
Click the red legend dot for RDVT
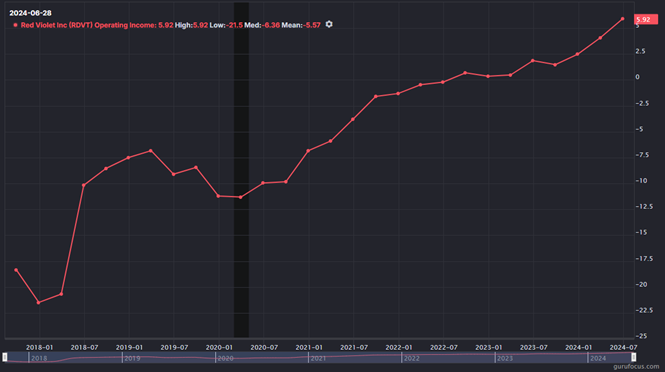coord(15,25)
